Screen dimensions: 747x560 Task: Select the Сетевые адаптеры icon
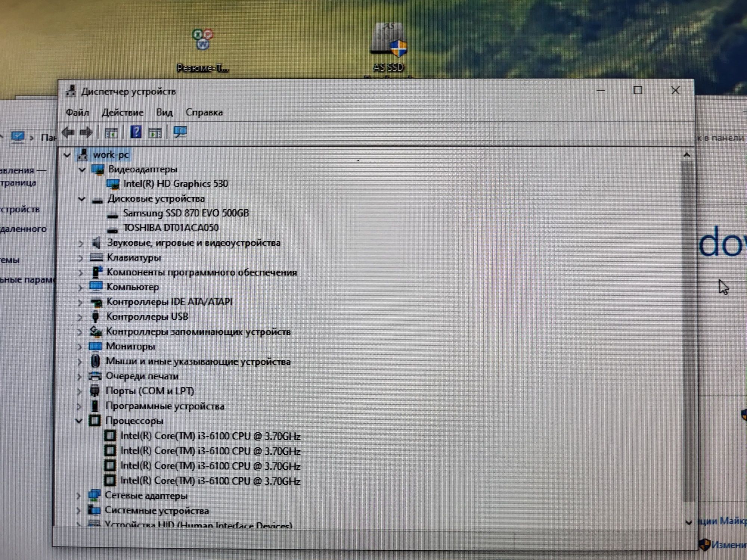tap(94, 495)
